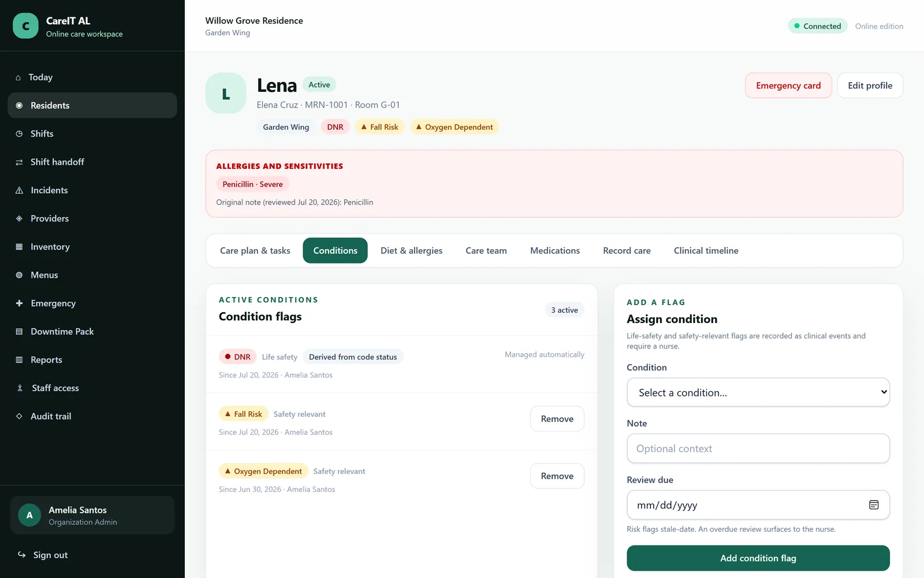Image resolution: width=924 pixels, height=578 pixels.
Task: Select the Clinical timeline tab
Action: [706, 251]
